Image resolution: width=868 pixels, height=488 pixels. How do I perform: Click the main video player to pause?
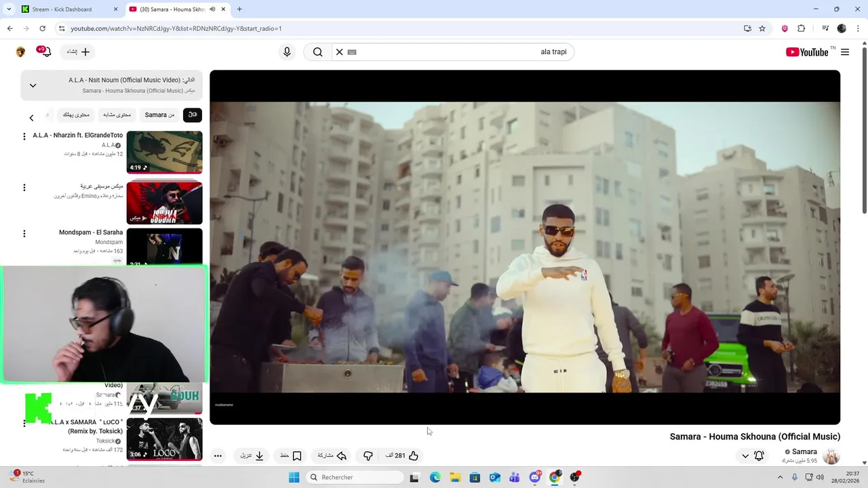coord(525,247)
